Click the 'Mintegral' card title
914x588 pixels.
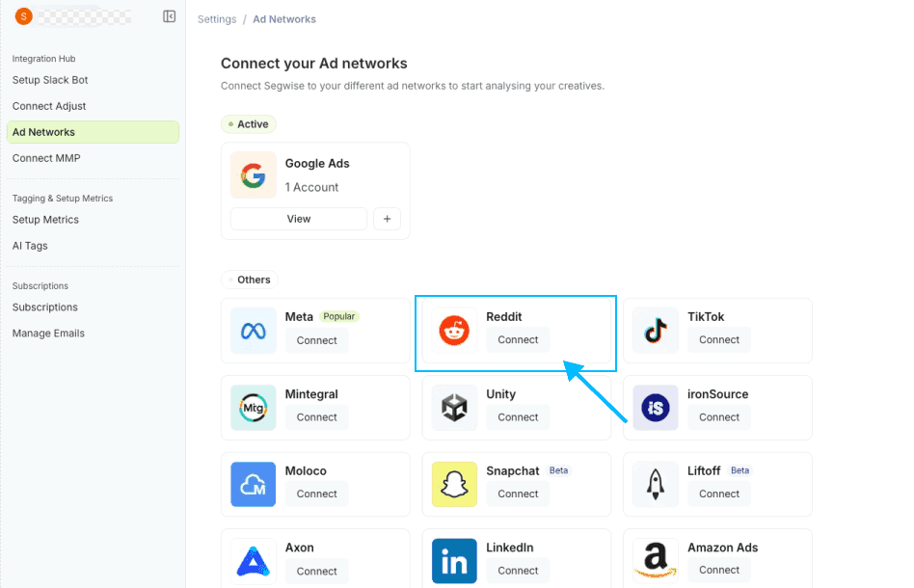(x=311, y=394)
